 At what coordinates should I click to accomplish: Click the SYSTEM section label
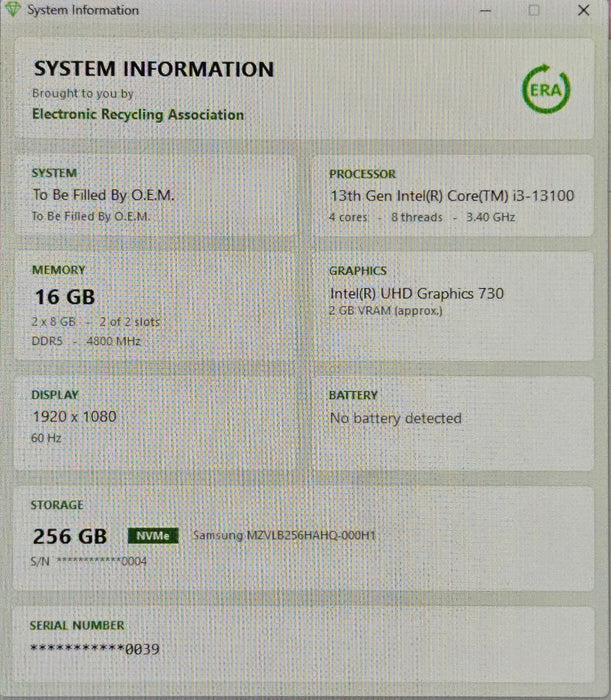(54, 173)
